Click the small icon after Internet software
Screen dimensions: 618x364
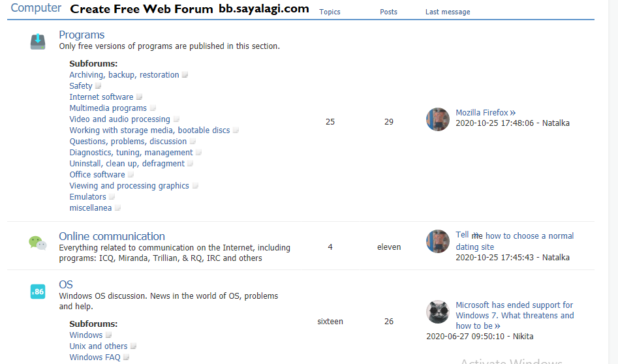pos(139,97)
